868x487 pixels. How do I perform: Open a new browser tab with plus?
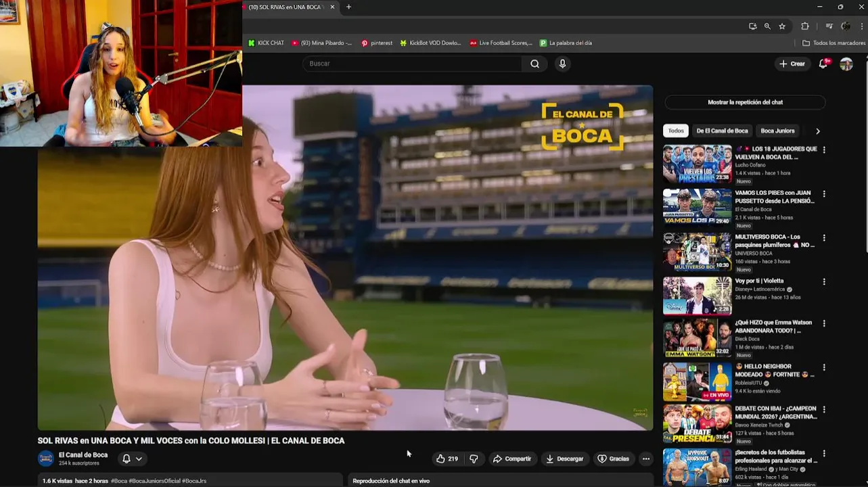coord(348,7)
